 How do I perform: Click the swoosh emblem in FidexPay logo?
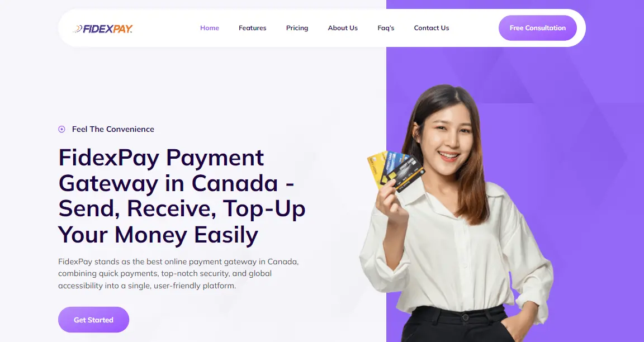coord(77,28)
